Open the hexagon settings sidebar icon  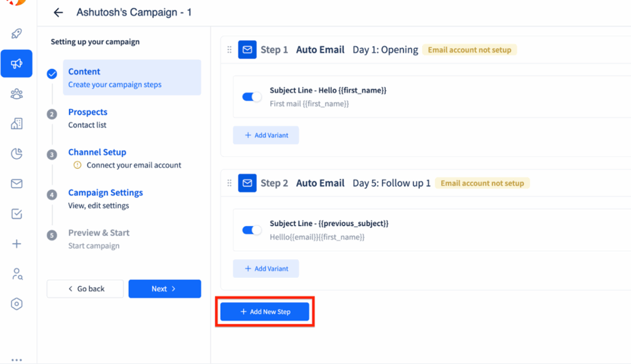click(16, 304)
